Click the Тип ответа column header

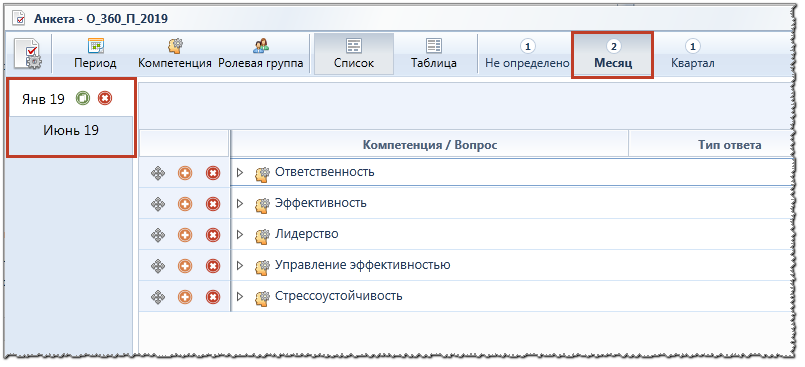[x=729, y=145]
